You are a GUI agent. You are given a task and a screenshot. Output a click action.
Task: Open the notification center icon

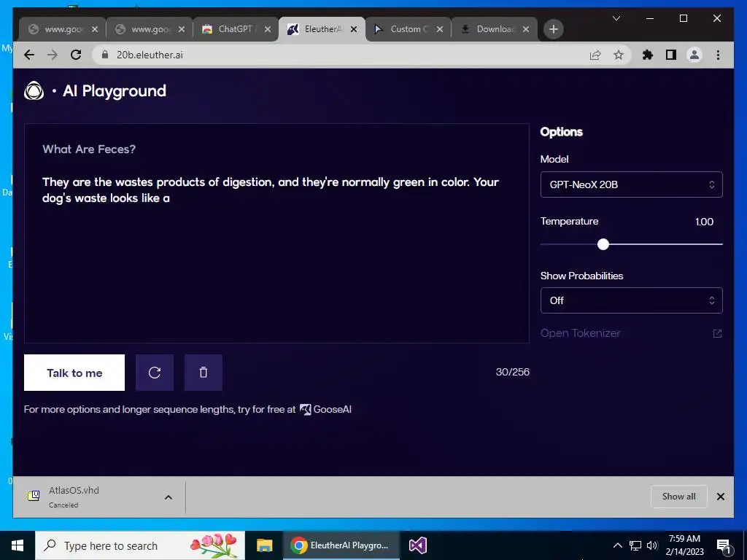point(724,546)
